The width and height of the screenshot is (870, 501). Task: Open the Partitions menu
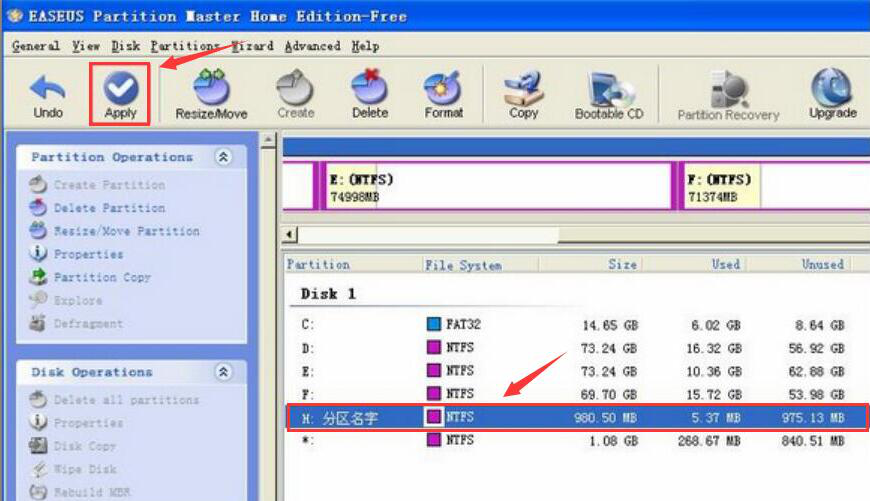point(185,46)
